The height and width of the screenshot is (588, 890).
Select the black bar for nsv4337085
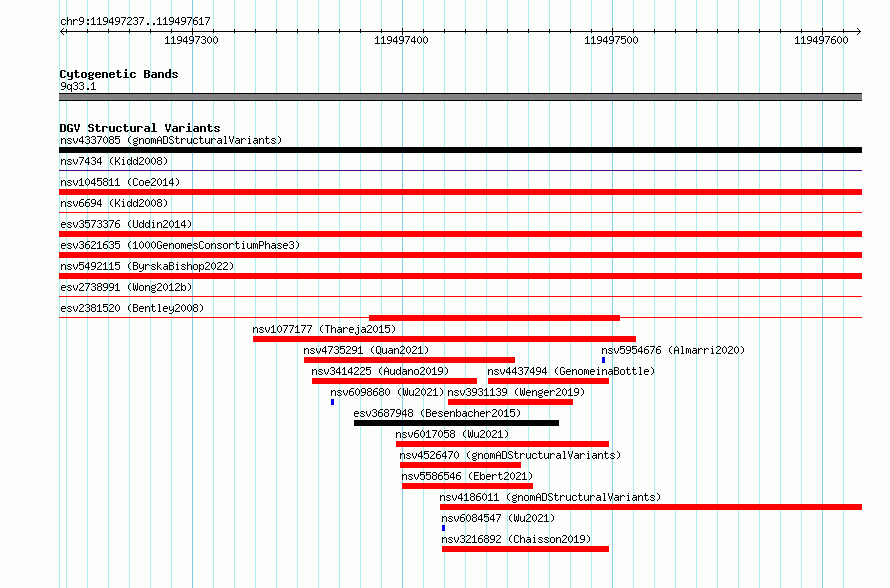[460, 150]
